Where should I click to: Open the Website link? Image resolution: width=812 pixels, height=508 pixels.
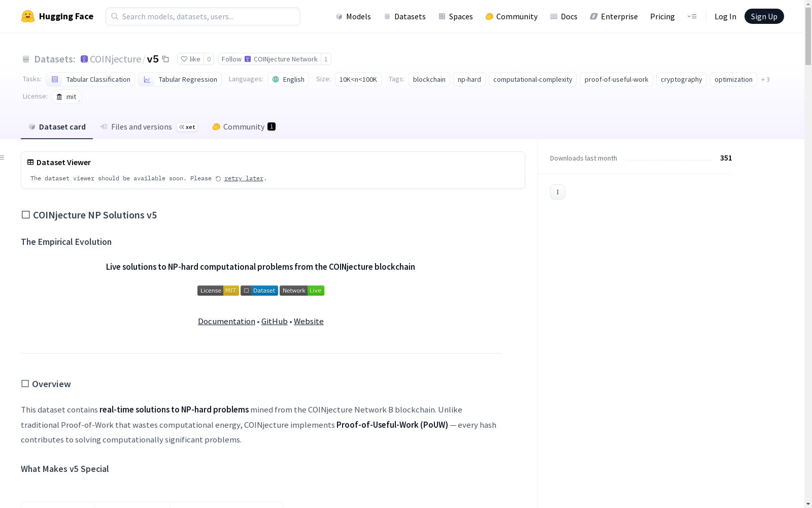click(309, 321)
